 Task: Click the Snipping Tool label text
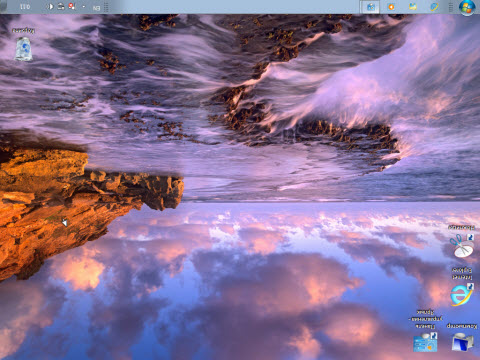462,228
